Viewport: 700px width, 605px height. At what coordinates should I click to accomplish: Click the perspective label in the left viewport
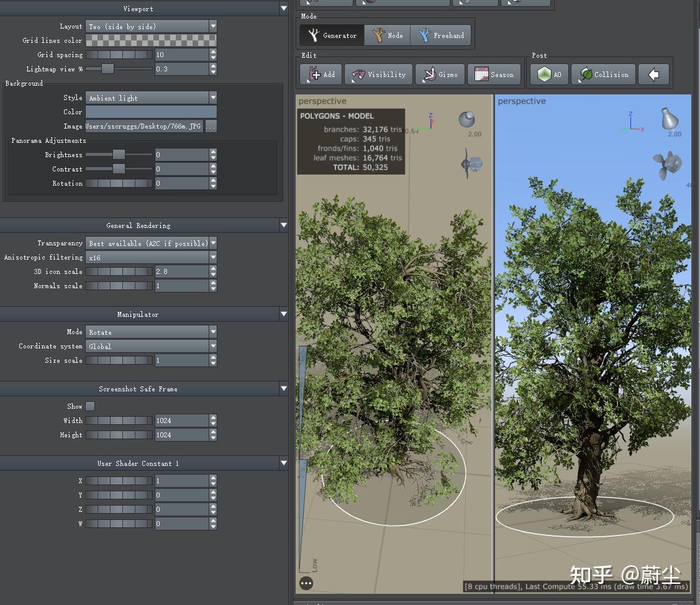coord(320,101)
